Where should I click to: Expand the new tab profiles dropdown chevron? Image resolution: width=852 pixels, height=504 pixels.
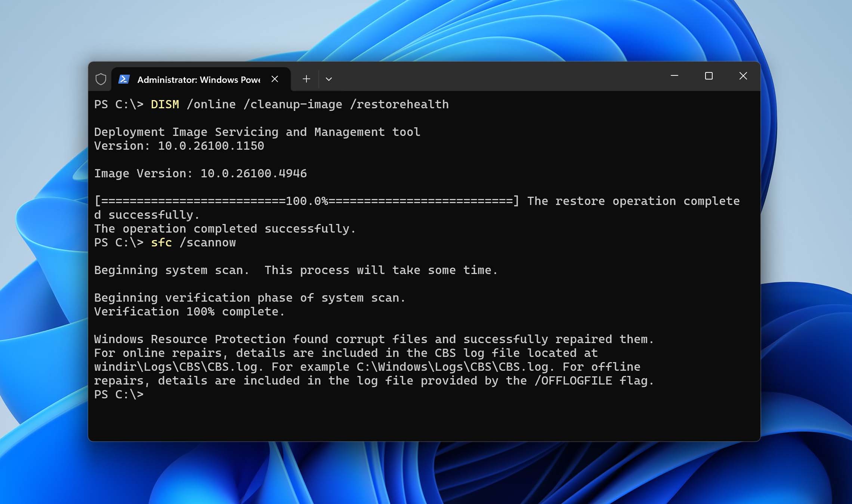pyautogui.click(x=329, y=79)
